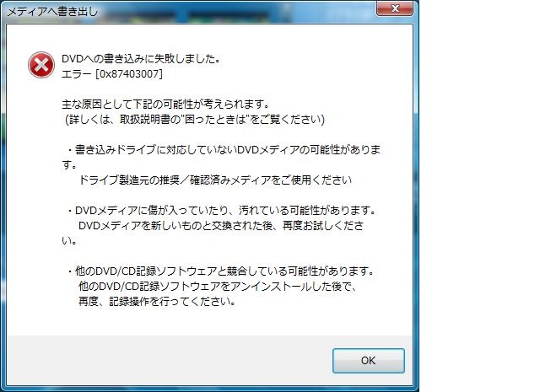Click the ソフトウェアをアンインストールした後で line
This screenshot has width=540, height=392.
[x=218, y=287]
